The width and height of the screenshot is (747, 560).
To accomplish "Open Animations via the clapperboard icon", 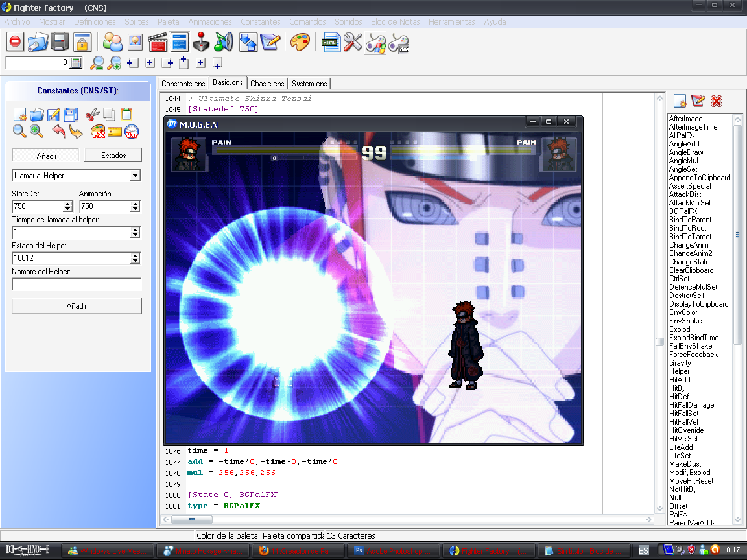I will click(157, 42).
